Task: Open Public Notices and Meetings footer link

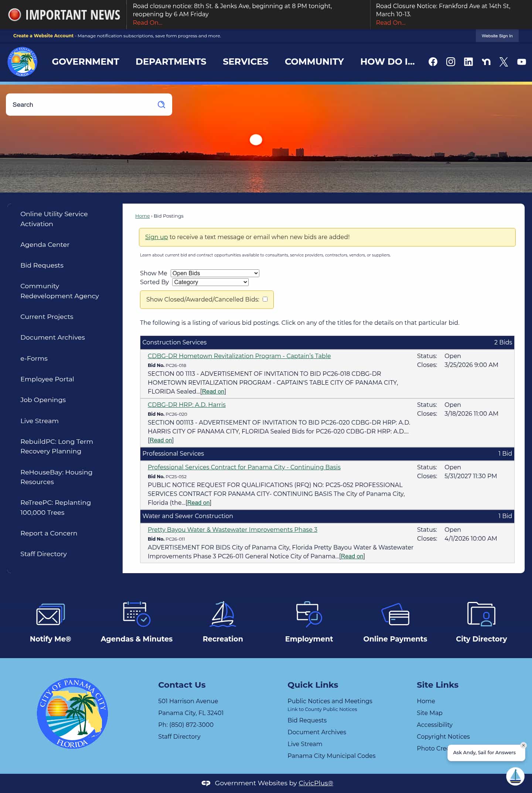Action: [x=330, y=701]
